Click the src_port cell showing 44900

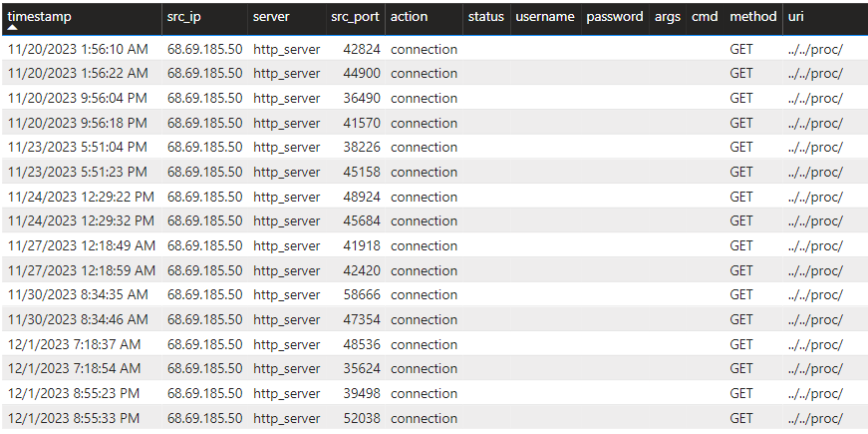coord(358,73)
